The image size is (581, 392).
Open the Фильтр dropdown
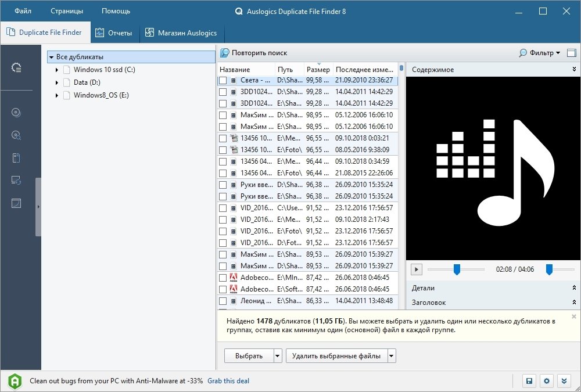[x=540, y=53]
